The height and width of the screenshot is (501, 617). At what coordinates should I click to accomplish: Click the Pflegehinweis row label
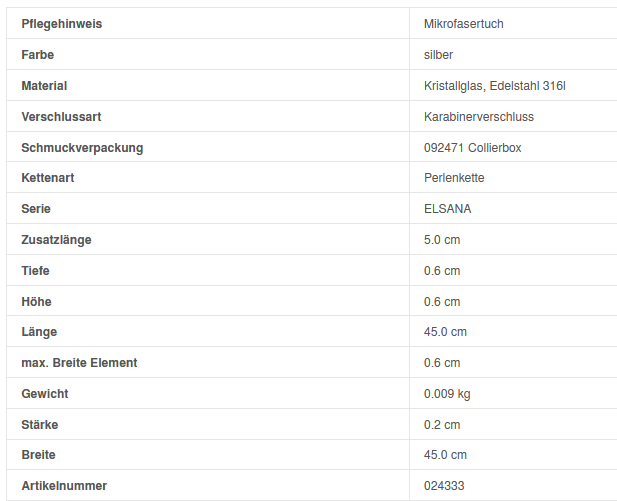(x=61, y=23)
